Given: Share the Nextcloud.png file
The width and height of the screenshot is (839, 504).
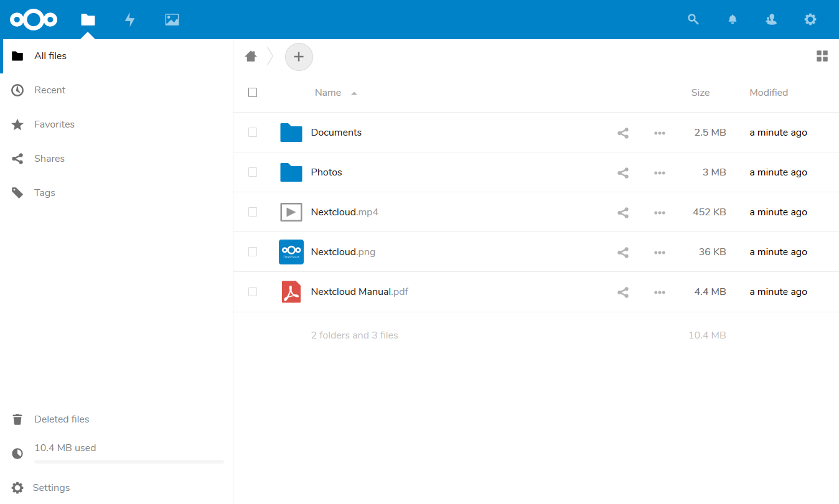Looking at the screenshot, I should pos(623,252).
